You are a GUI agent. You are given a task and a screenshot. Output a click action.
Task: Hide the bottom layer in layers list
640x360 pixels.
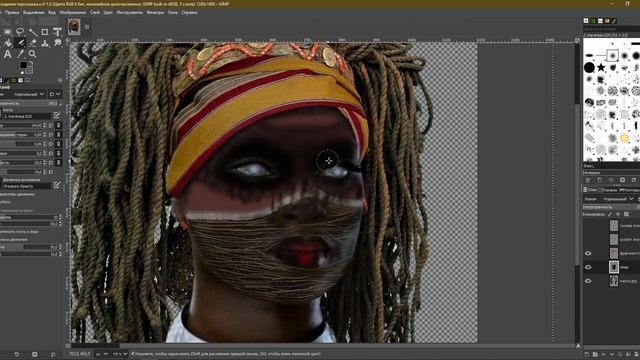pyautogui.click(x=588, y=281)
